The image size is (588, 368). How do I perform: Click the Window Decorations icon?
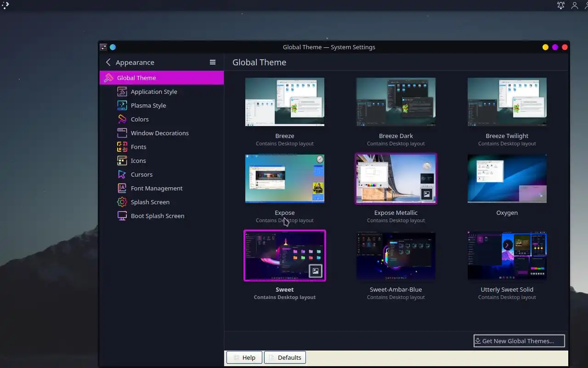pos(122,133)
